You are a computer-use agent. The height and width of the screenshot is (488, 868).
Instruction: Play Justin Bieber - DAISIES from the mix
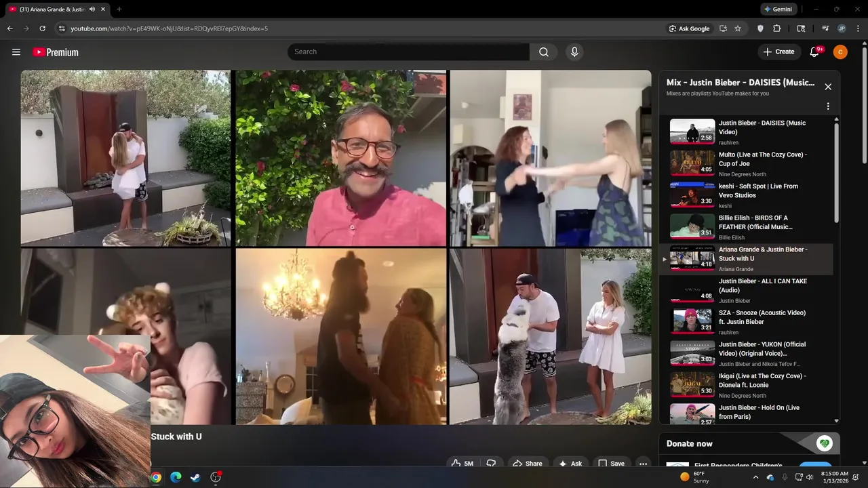pos(746,132)
